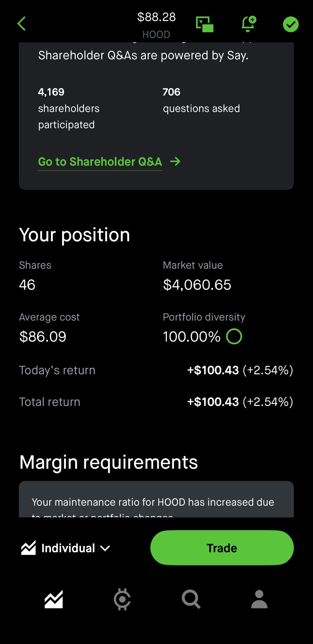Toggle the HOOD watchlist checkmark

click(291, 24)
